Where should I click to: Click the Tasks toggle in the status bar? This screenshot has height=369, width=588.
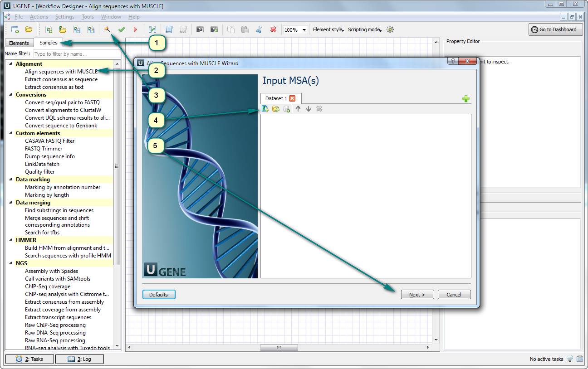pos(29,359)
